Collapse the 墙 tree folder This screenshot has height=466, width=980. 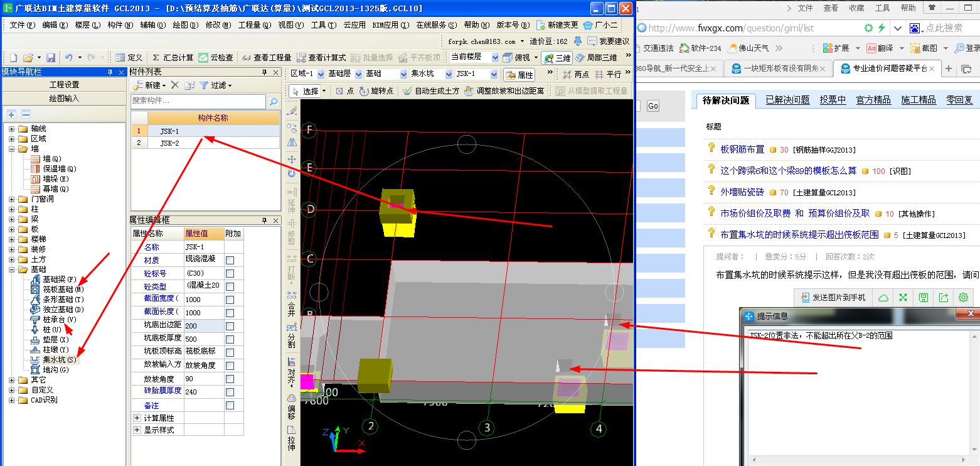click(11, 149)
